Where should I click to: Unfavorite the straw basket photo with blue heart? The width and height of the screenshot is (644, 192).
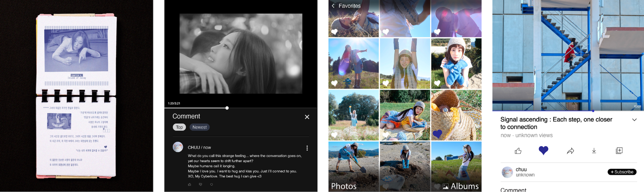[x=437, y=134]
